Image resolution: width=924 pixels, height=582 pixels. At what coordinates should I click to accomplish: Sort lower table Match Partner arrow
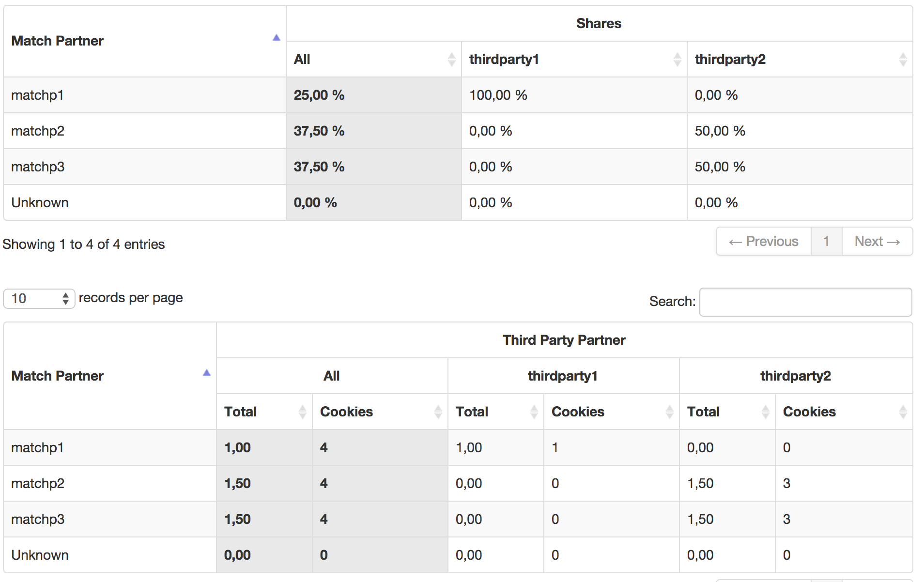pyautogui.click(x=206, y=373)
